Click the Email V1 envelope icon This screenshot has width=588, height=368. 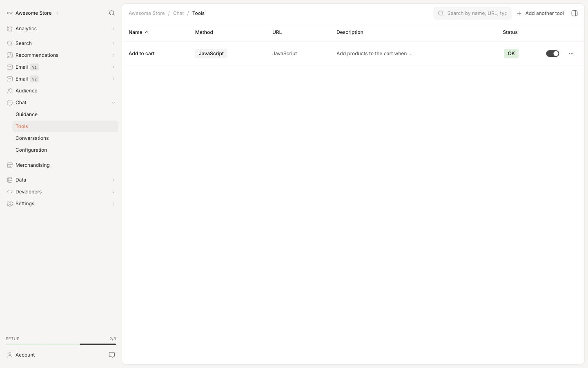10,67
